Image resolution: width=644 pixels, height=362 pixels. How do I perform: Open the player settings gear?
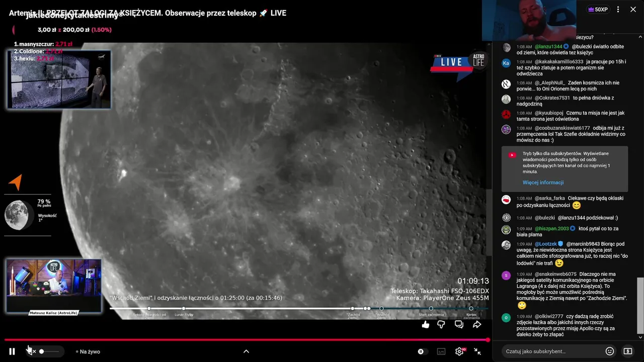[459, 351]
